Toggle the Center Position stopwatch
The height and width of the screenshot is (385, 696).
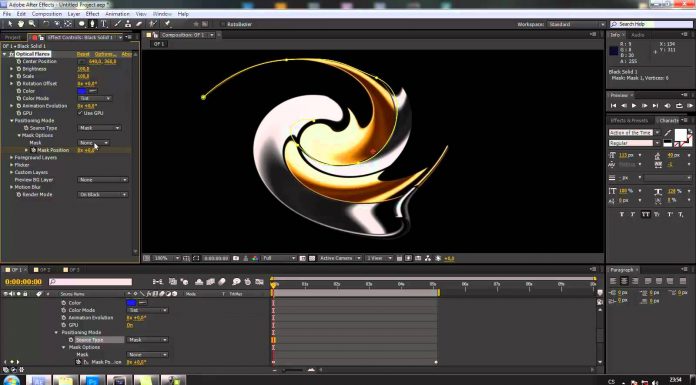coord(19,61)
